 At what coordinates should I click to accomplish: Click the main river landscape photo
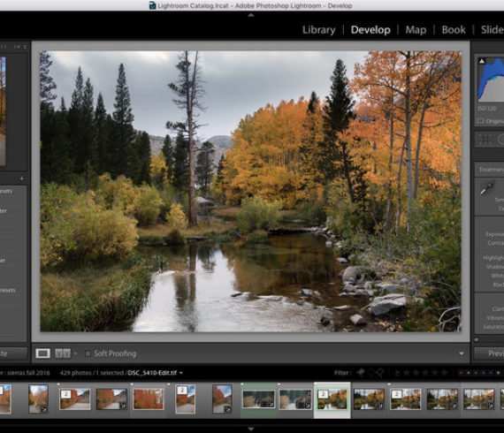pos(250,191)
